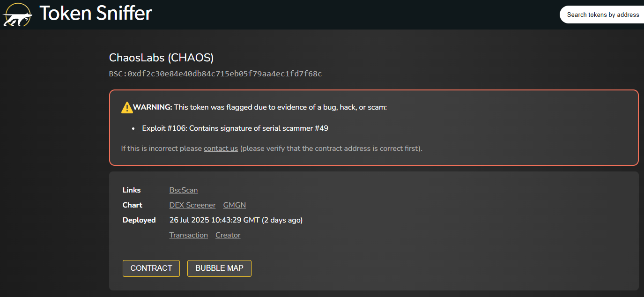644x297 pixels.
Task: Open the Creator address link
Action: click(228, 235)
